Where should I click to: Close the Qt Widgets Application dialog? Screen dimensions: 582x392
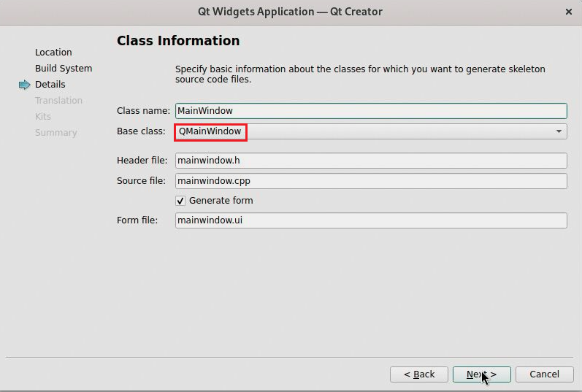point(569,12)
